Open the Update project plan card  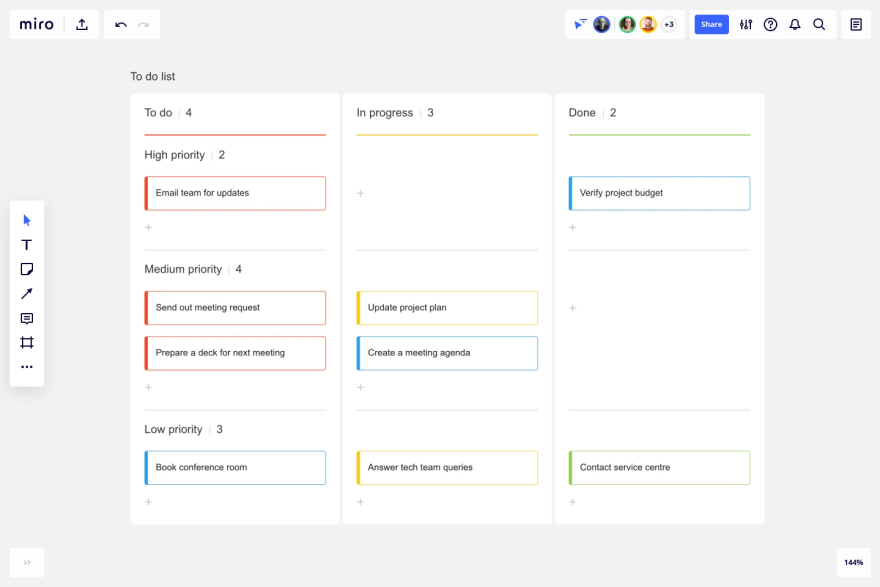coord(447,308)
